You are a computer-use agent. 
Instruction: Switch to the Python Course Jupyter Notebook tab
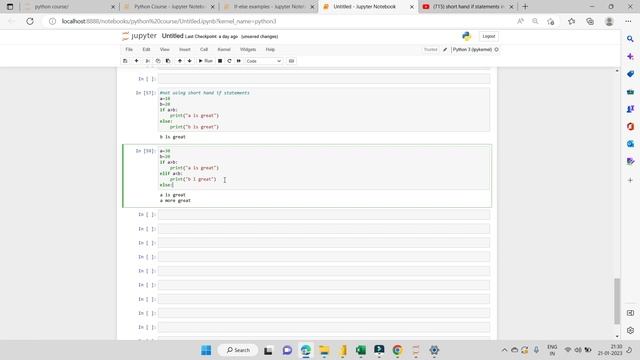pos(169,7)
